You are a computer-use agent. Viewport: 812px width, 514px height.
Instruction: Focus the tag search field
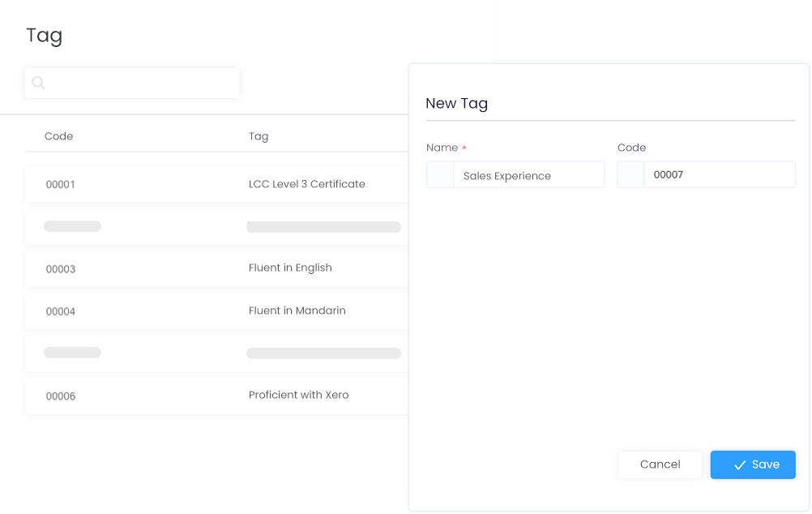coord(132,83)
